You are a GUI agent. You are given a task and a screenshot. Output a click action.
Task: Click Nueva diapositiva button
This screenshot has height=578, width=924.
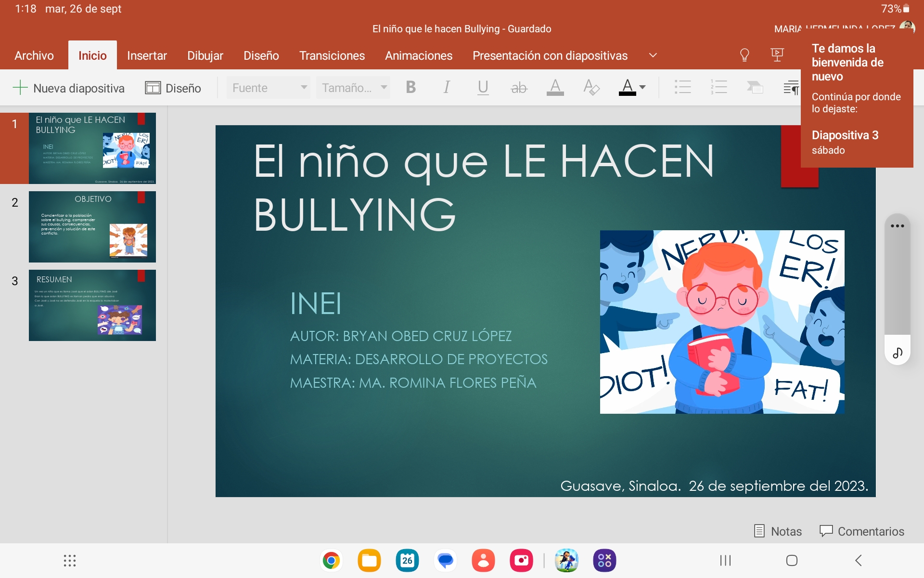click(x=68, y=88)
